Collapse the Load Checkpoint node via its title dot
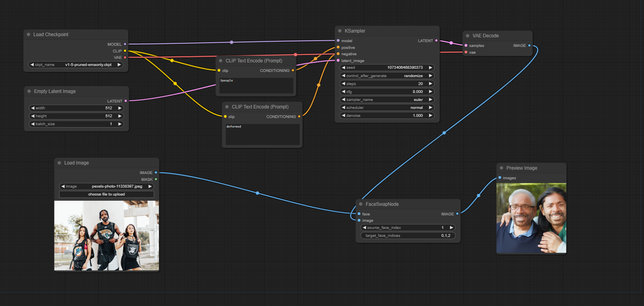 [x=29, y=35]
